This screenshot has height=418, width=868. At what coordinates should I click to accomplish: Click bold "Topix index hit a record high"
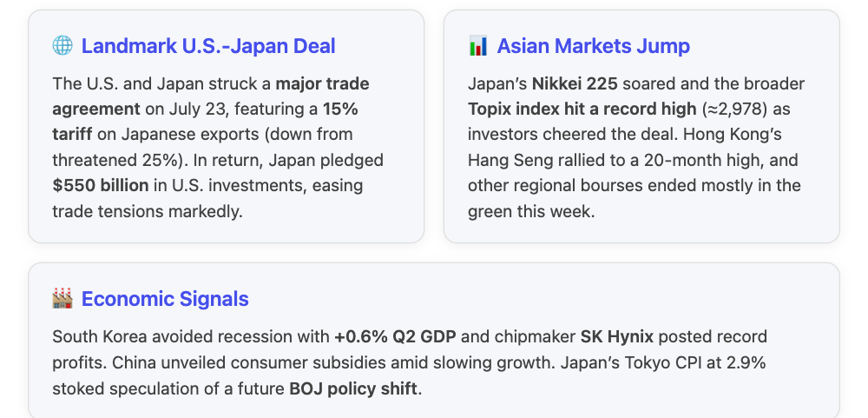click(x=582, y=109)
